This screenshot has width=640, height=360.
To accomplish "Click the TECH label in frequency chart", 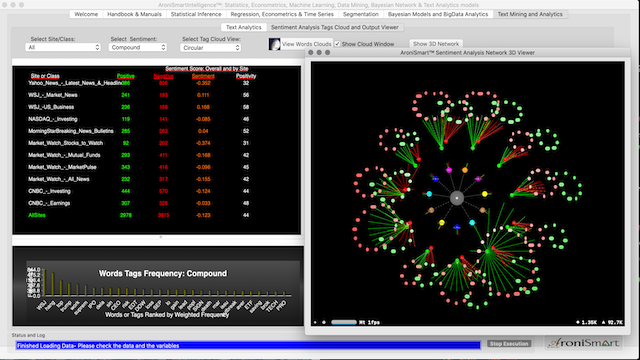I will click(x=272, y=306).
